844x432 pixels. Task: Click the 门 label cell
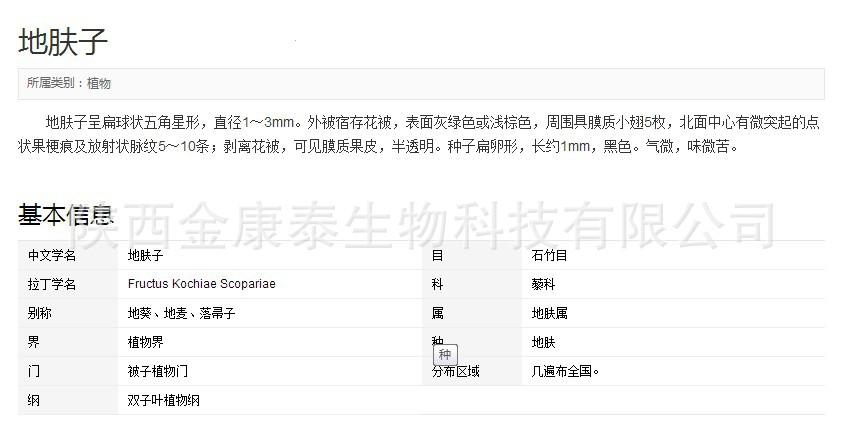[68, 371]
